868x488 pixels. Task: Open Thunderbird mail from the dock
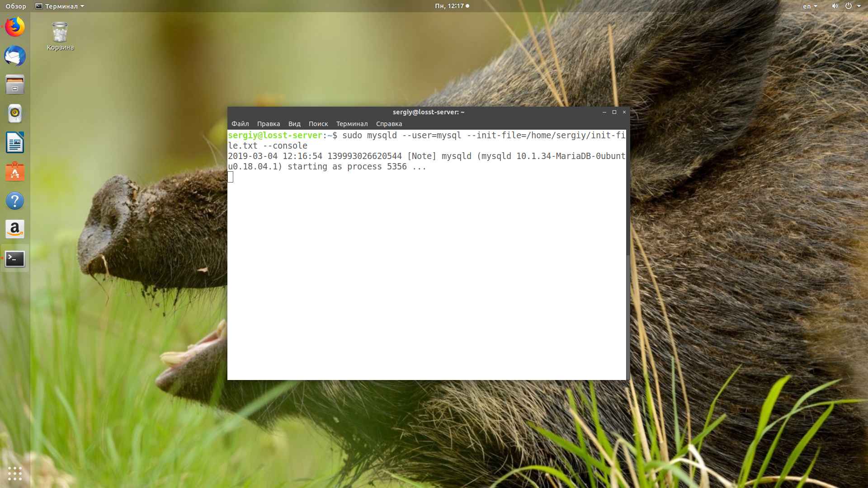(x=15, y=56)
